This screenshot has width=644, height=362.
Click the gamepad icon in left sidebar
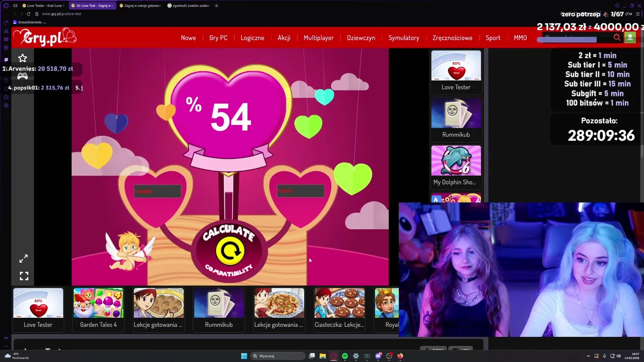click(x=23, y=76)
